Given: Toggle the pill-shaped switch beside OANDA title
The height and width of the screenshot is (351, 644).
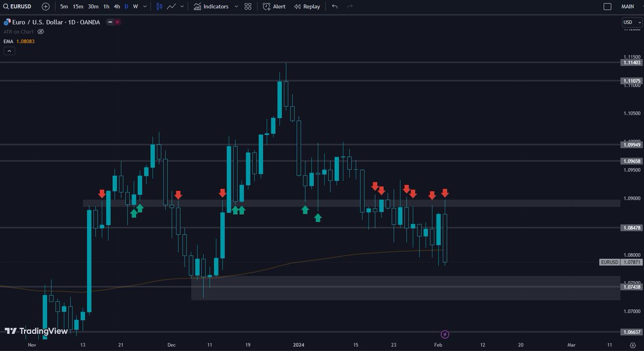Looking at the screenshot, I should click(114, 22).
